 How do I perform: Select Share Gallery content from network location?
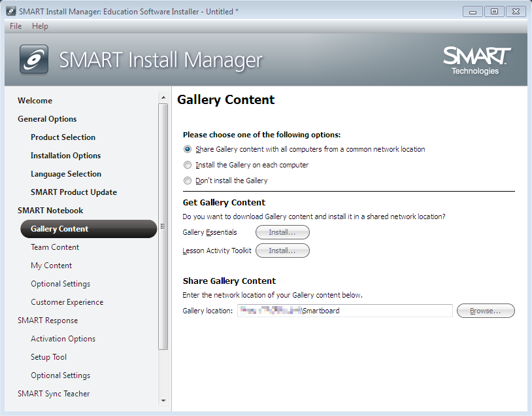(x=188, y=149)
